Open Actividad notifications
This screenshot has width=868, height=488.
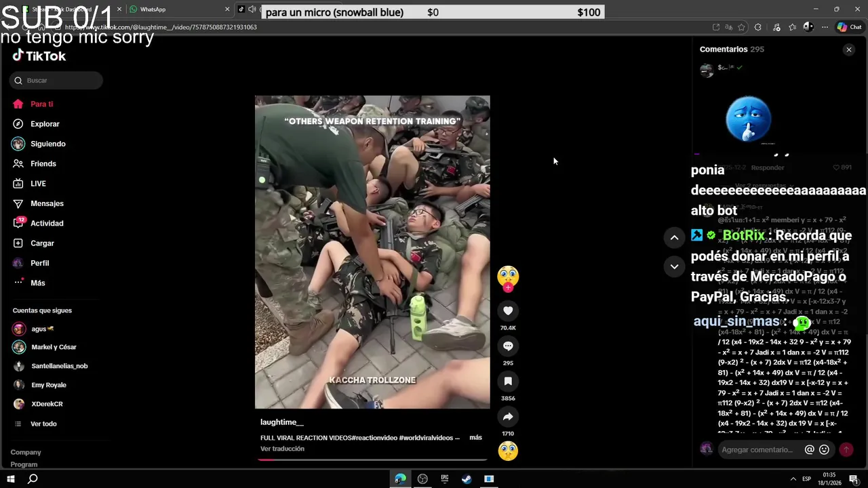[38, 223]
